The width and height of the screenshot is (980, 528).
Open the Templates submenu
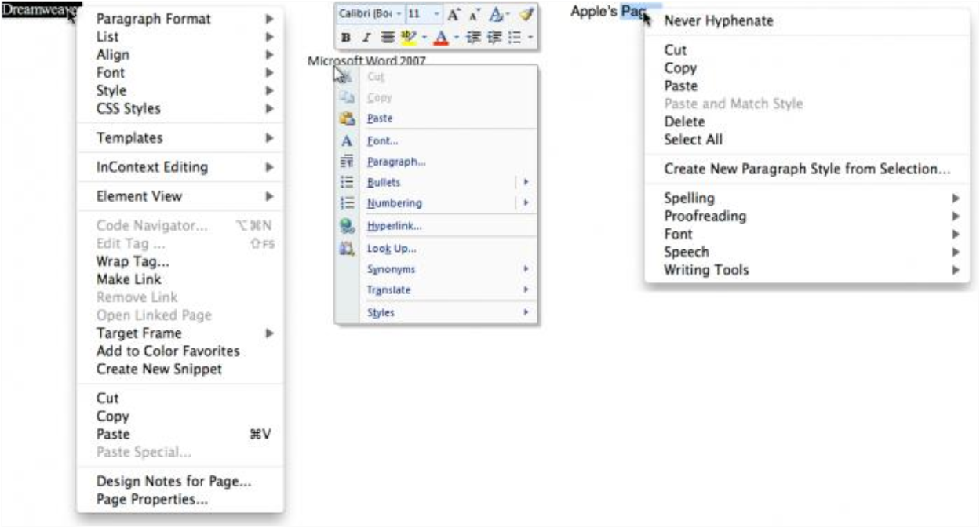[180, 138]
